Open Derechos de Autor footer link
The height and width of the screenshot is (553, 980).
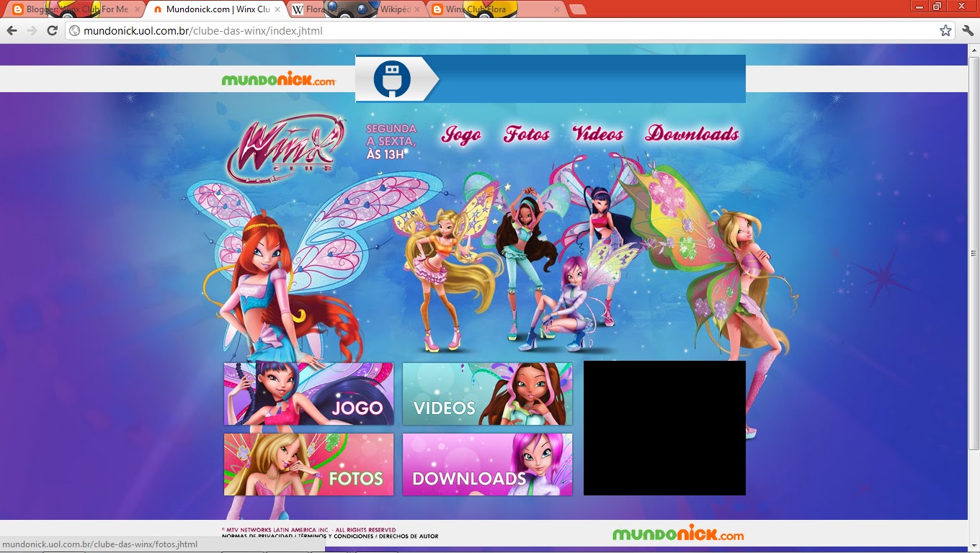[408, 536]
